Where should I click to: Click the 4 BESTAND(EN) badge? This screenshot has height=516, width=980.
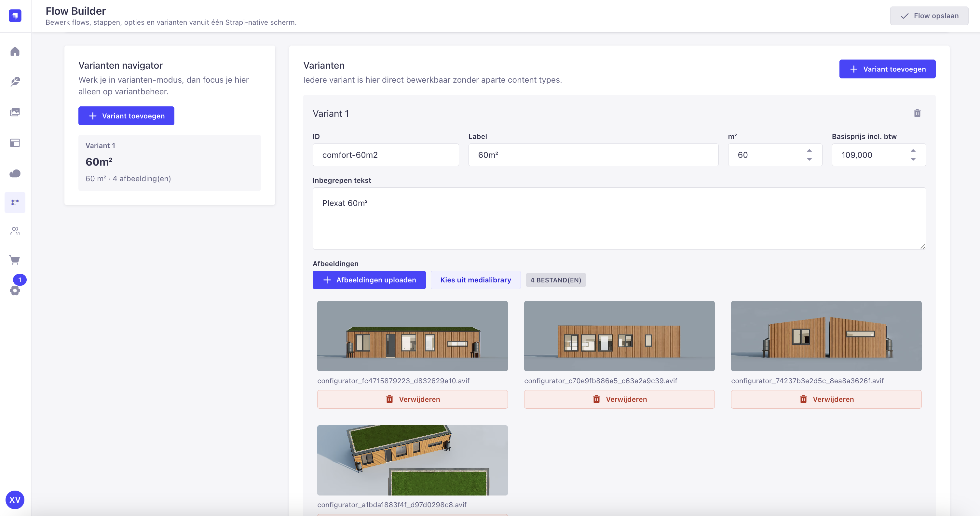tap(555, 280)
